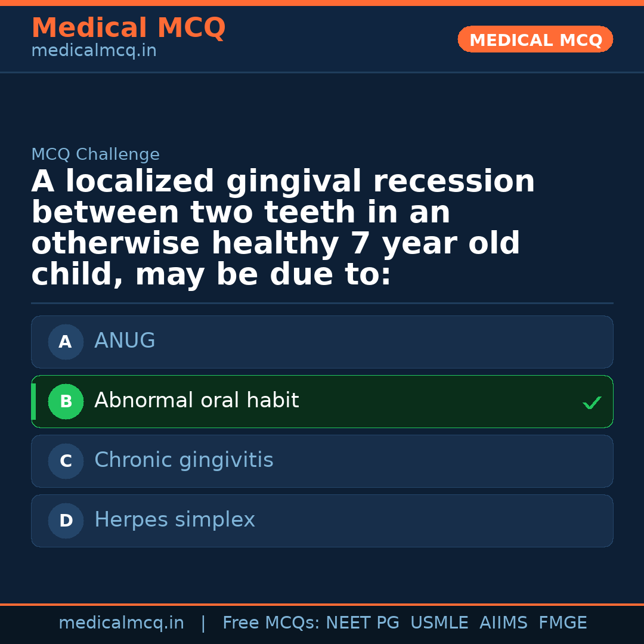Click the green letter B circle

[66, 402]
